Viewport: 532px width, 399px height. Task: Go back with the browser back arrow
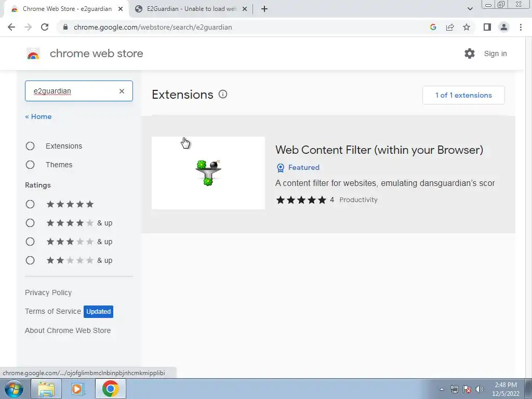pyautogui.click(x=11, y=27)
